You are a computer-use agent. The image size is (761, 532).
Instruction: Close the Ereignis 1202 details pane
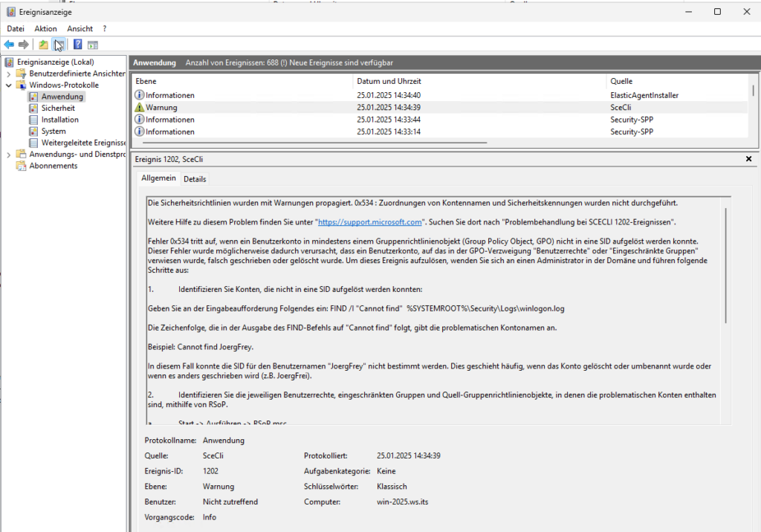pos(748,158)
